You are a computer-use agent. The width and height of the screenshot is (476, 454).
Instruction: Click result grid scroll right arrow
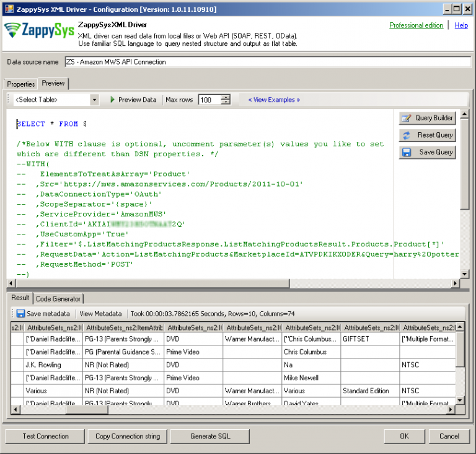(451, 409)
